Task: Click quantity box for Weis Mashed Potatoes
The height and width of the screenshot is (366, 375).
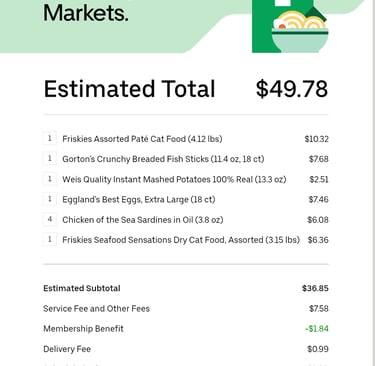Action: click(x=50, y=179)
